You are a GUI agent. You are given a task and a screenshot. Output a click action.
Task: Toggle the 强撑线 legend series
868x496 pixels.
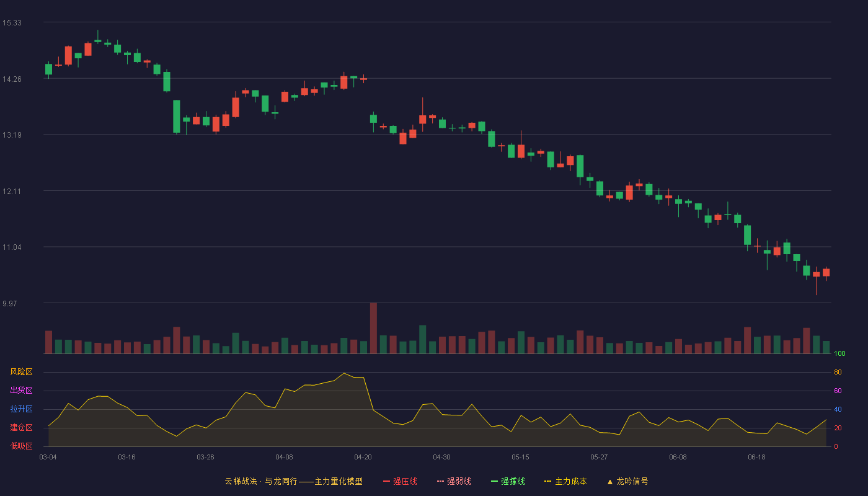pos(508,481)
